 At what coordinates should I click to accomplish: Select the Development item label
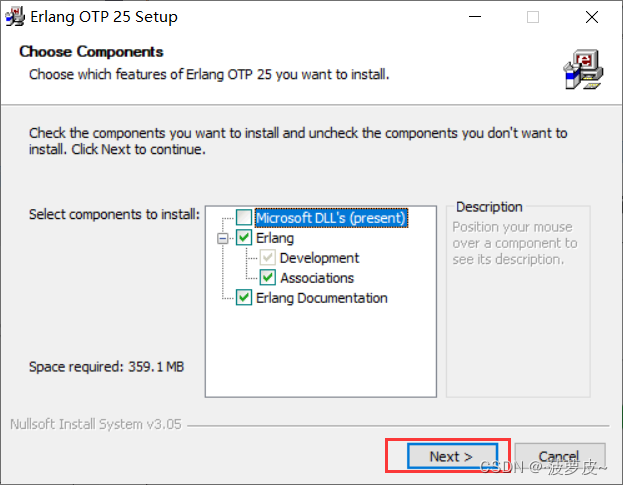[319, 258]
